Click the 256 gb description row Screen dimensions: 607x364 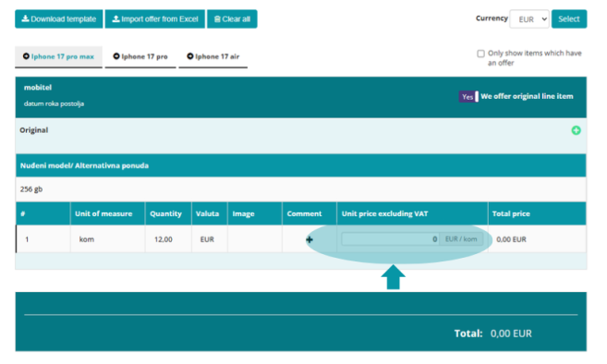point(301,189)
